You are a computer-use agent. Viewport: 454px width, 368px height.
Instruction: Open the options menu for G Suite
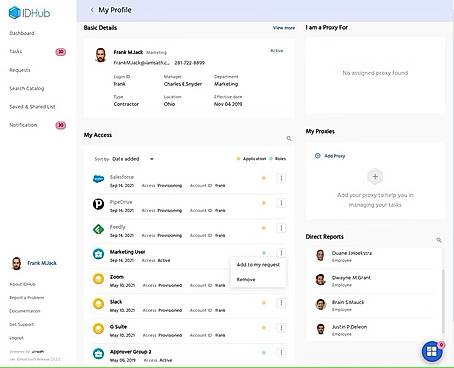coord(281,328)
